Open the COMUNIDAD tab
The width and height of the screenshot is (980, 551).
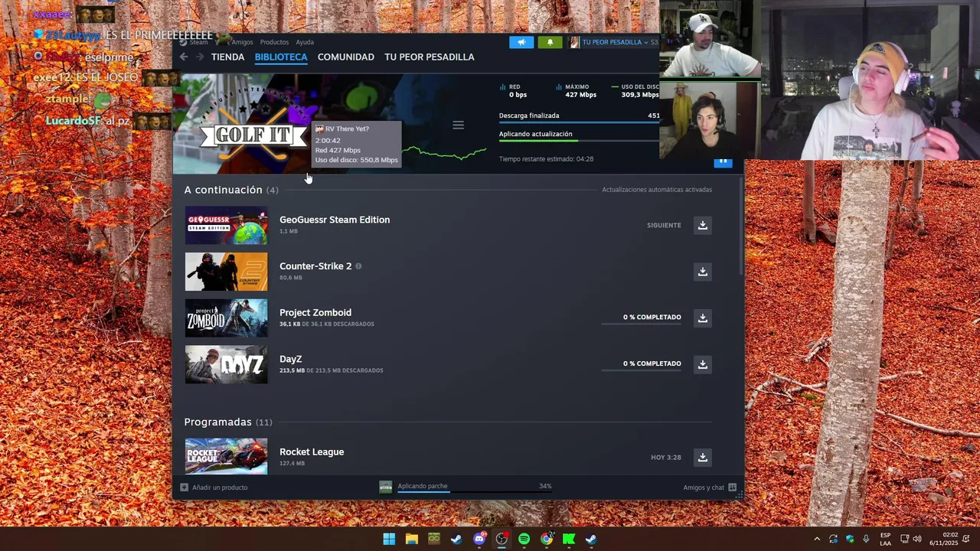click(x=346, y=57)
